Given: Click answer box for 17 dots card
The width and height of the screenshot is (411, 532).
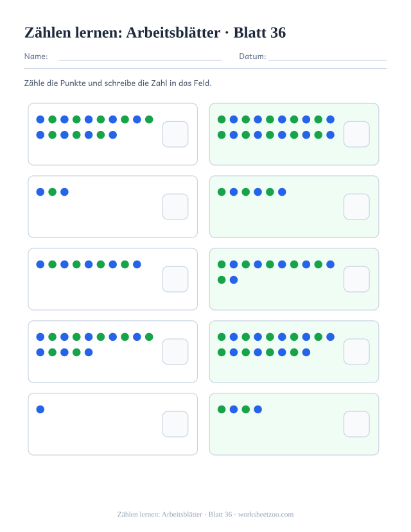Looking at the screenshot, I should tap(175, 134).
